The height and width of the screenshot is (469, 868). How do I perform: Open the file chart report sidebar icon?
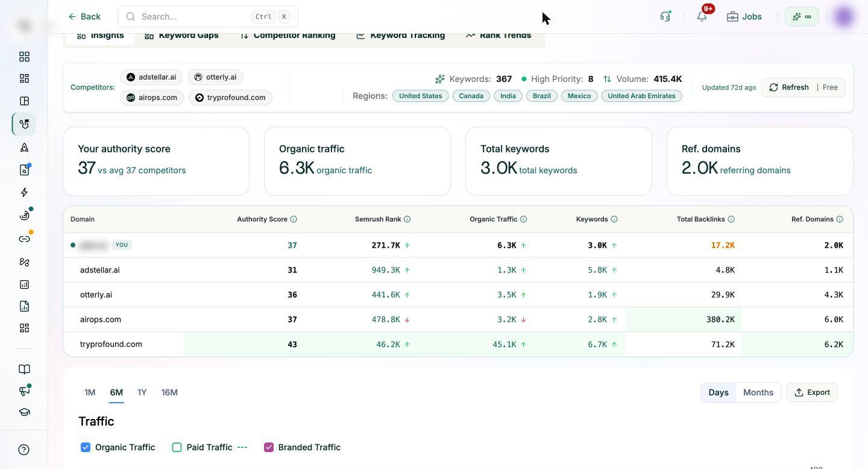pos(24,306)
